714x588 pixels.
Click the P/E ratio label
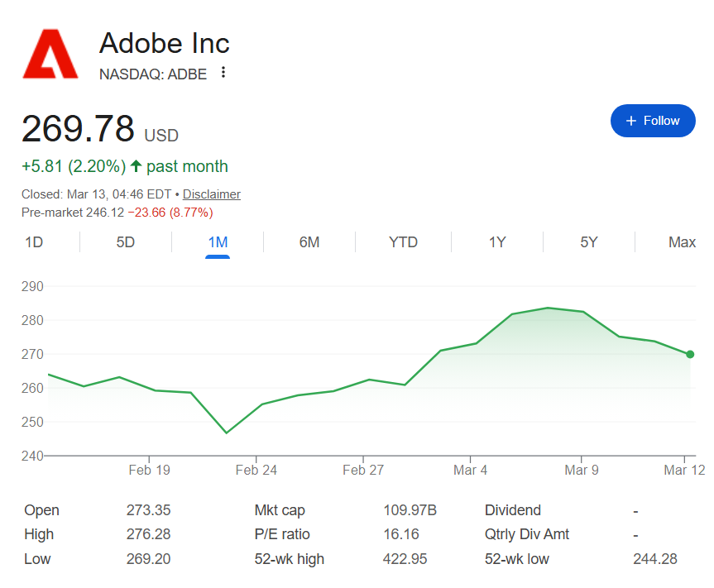282,534
